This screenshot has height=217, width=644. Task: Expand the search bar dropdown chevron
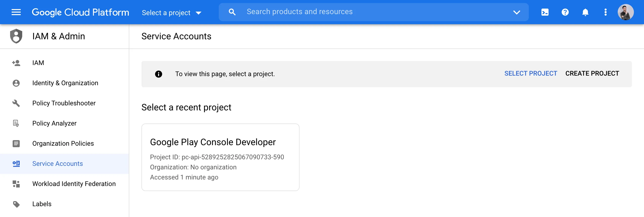pyautogui.click(x=516, y=12)
